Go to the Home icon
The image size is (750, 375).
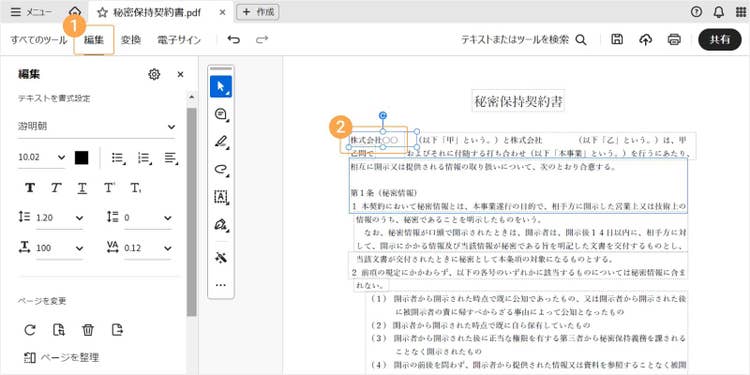(75, 12)
